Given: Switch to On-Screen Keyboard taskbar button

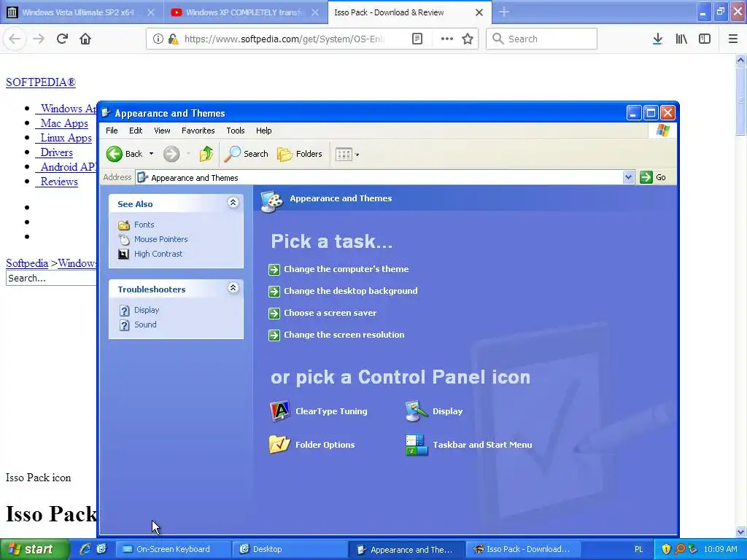Looking at the screenshot, I should [172, 549].
